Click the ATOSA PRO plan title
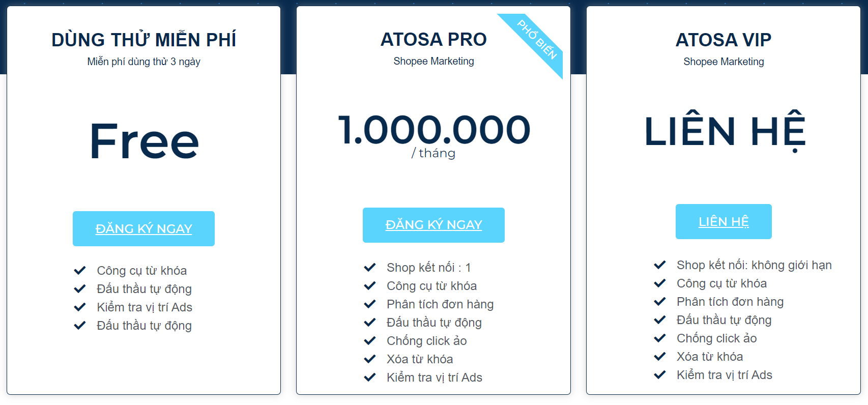The width and height of the screenshot is (868, 405). pyautogui.click(x=433, y=39)
